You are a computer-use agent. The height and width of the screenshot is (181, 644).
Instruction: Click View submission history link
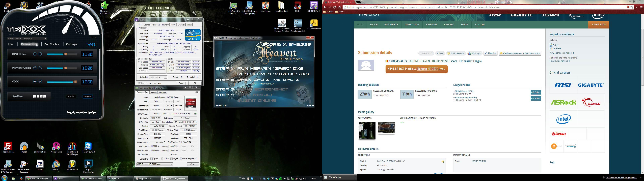click(562, 53)
